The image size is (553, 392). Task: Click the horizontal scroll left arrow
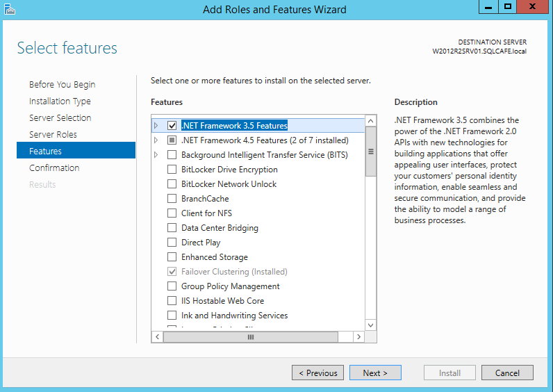(x=158, y=336)
